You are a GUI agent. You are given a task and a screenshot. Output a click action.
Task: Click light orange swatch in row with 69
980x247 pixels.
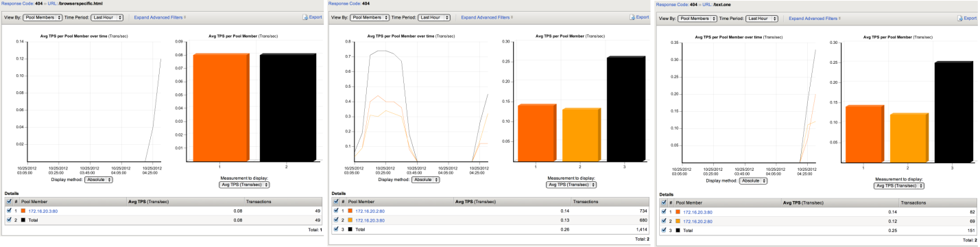(x=678, y=222)
